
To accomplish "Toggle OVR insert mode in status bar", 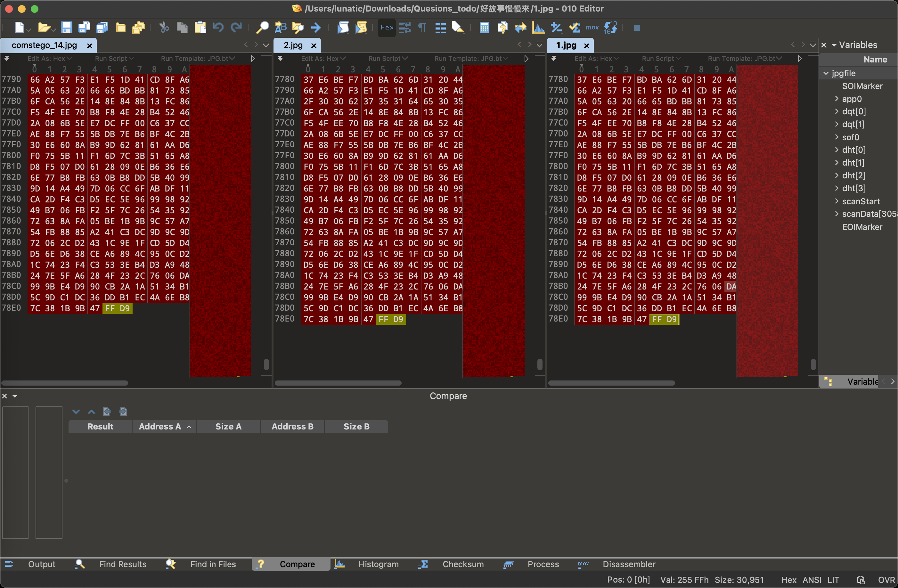I will coord(886,580).
